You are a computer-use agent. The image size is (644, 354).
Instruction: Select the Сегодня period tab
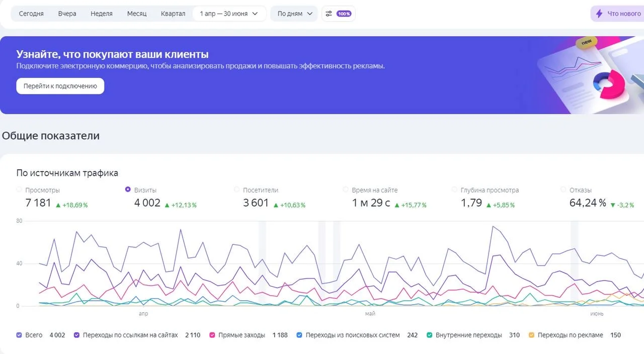pos(31,14)
